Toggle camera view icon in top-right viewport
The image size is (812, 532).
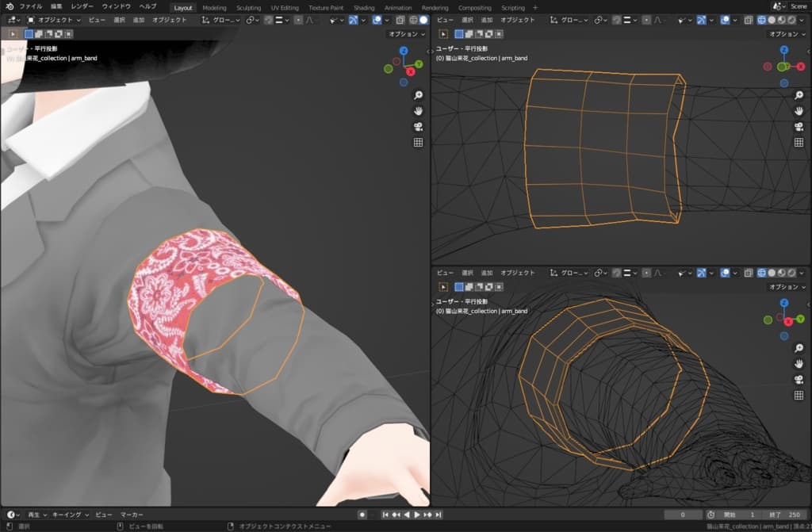pyautogui.click(x=799, y=127)
